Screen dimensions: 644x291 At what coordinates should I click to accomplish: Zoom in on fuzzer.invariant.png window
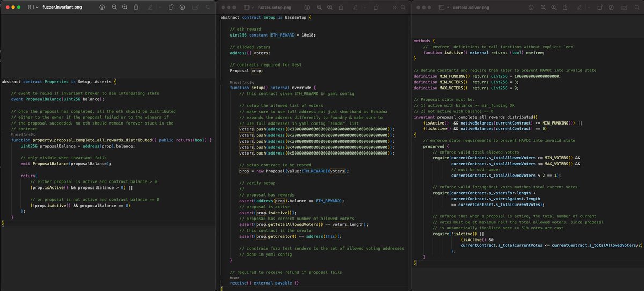[125, 7]
